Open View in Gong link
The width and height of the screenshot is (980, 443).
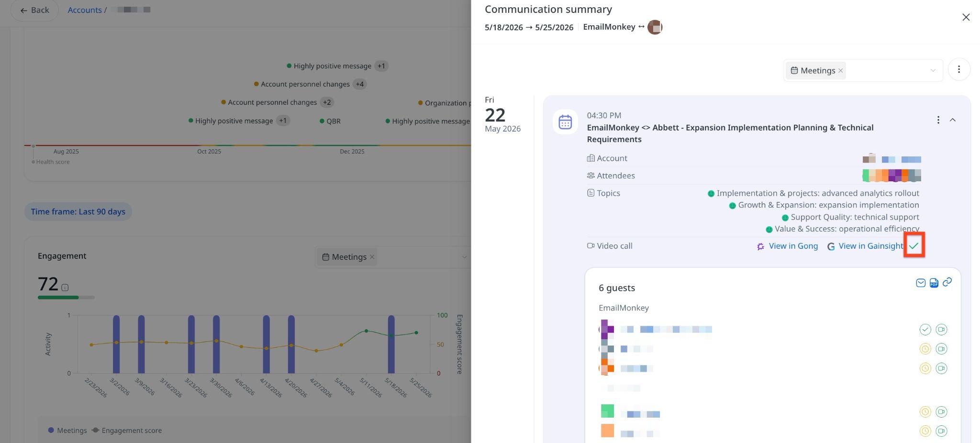coord(787,246)
